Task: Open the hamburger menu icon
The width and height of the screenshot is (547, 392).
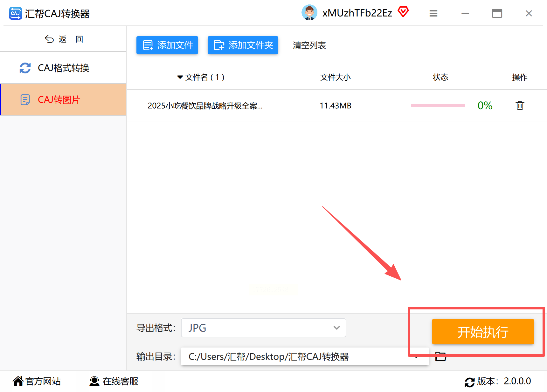Action: click(x=433, y=13)
